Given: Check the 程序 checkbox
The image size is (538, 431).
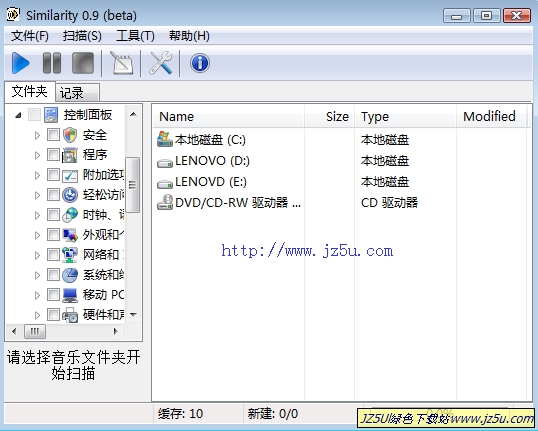Looking at the screenshot, I should coord(53,155).
